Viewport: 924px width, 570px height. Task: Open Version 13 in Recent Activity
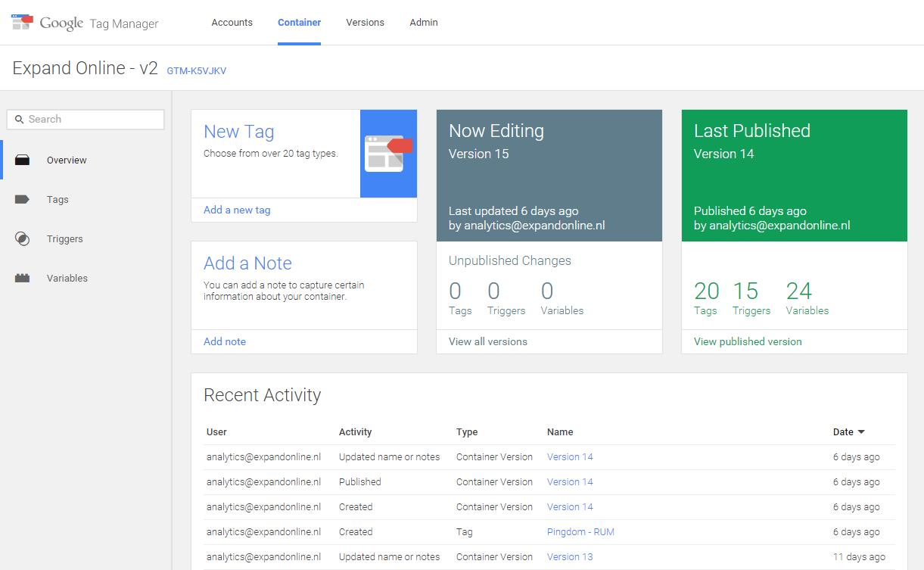(570, 557)
